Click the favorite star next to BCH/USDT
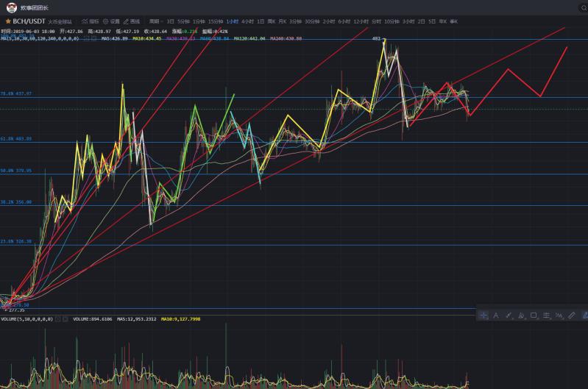The image size is (588, 389). pos(8,21)
